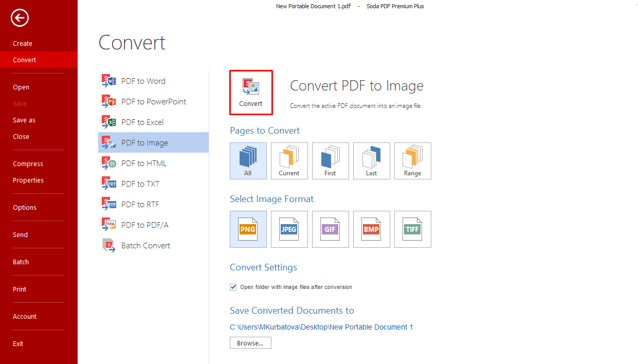Open the save path link for converted documents

tap(321, 326)
